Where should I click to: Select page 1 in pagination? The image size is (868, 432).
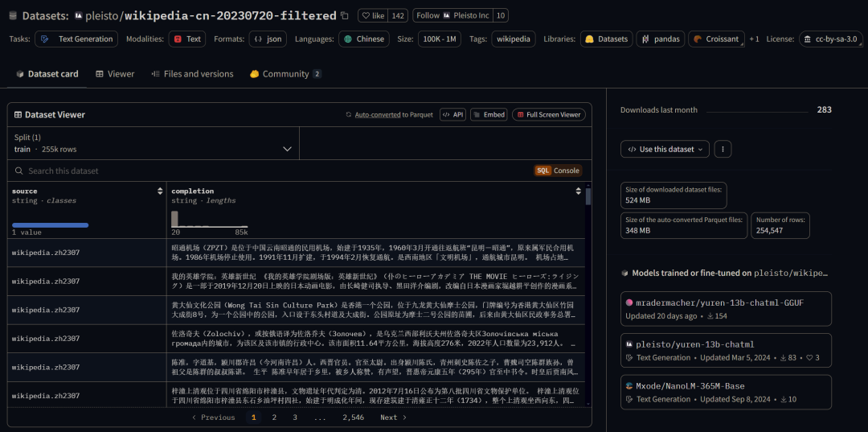pos(253,418)
